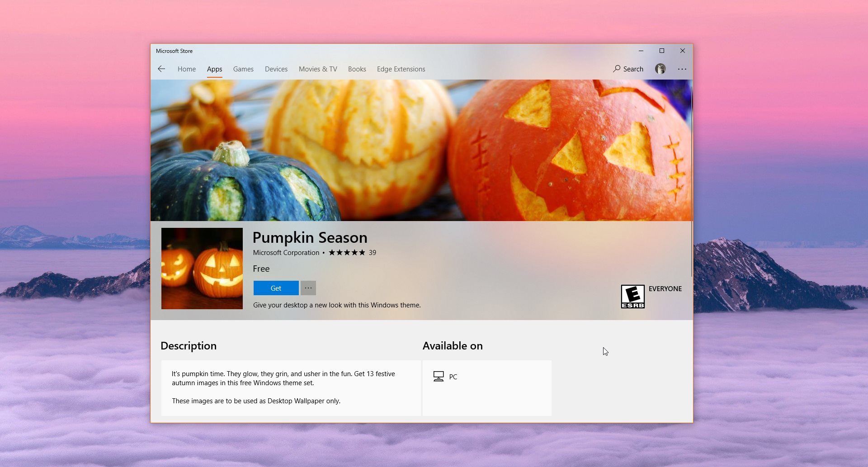Switch to the Games tab
The width and height of the screenshot is (868, 467).
243,69
